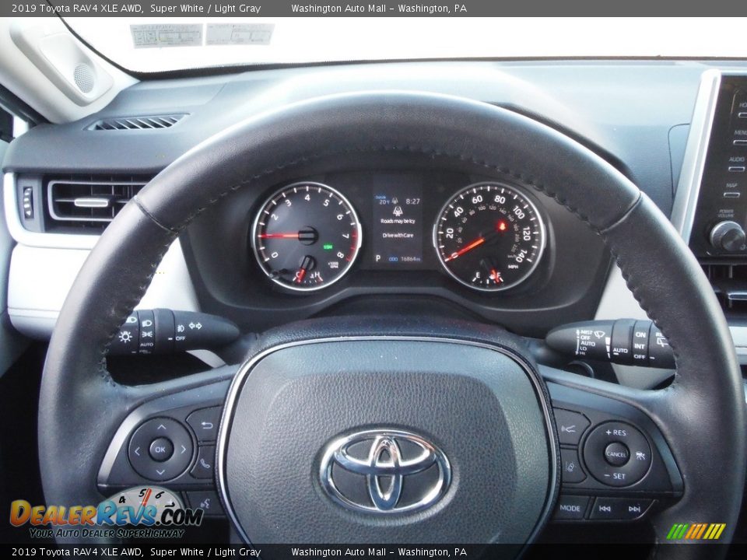Tap the tachometer needle hub
This screenshot has width=747, height=560.
(x=307, y=235)
